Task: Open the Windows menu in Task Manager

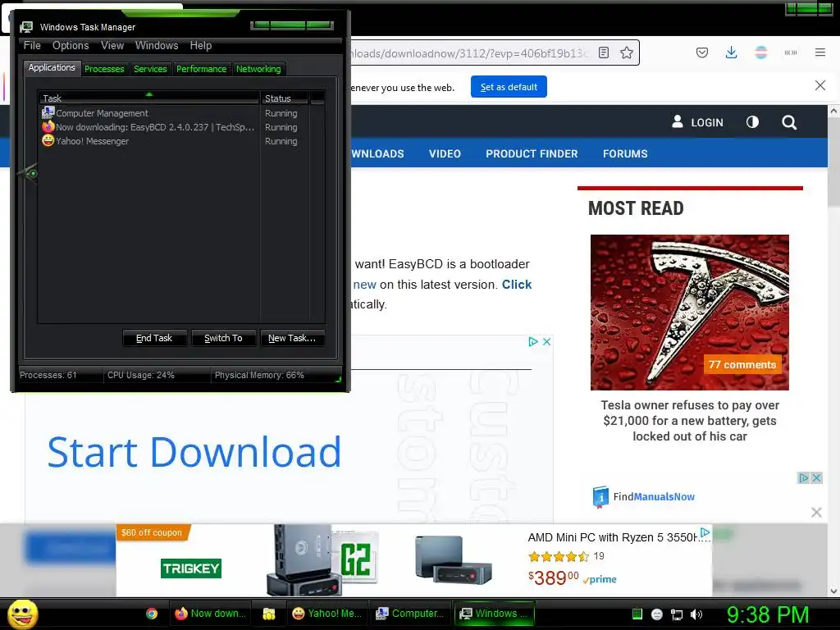Action: (157, 46)
